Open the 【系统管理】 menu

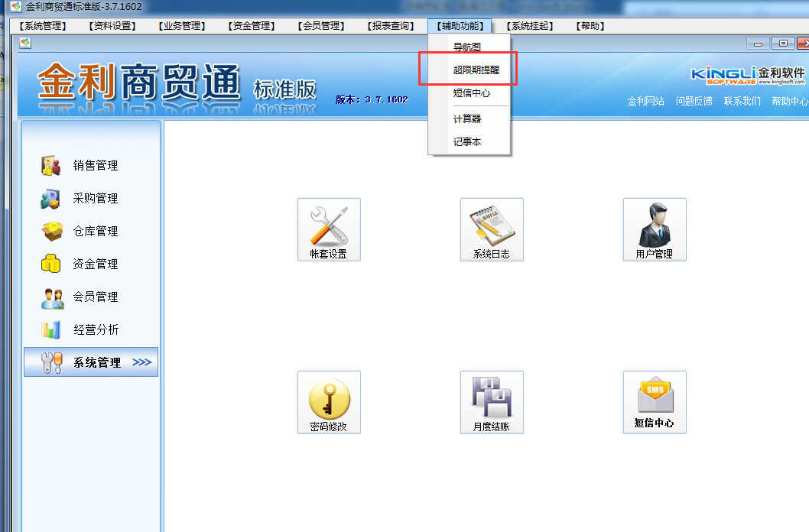tap(43, 26)
